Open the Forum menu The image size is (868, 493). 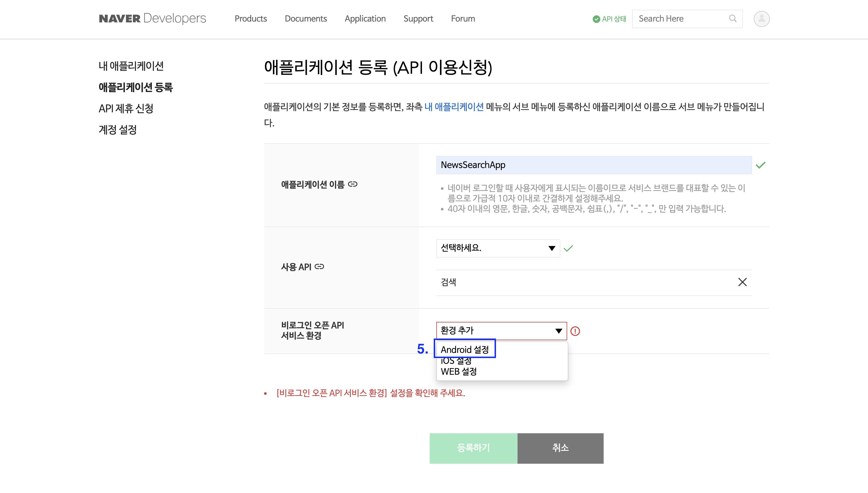click(463, 19)
